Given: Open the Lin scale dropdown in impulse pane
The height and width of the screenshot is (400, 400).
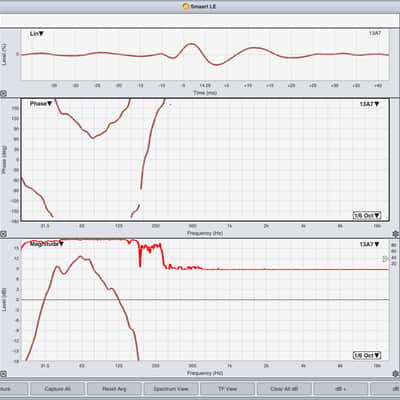Looking at the screenshot, I should (37, 34).
